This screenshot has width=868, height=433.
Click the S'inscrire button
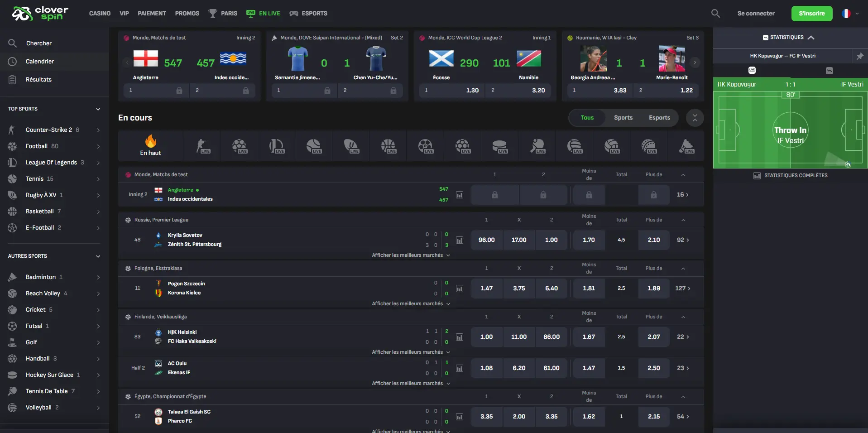[811, 14]
